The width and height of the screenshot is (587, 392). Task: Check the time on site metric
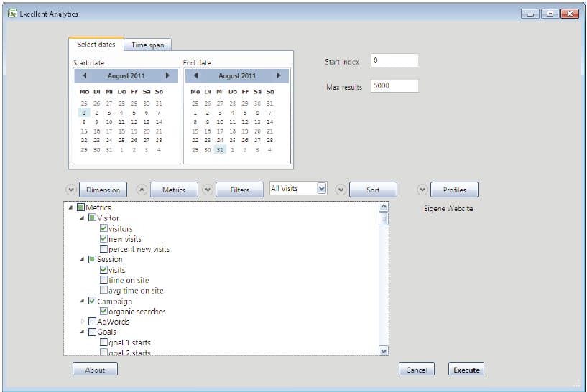[x=103, y=280]
